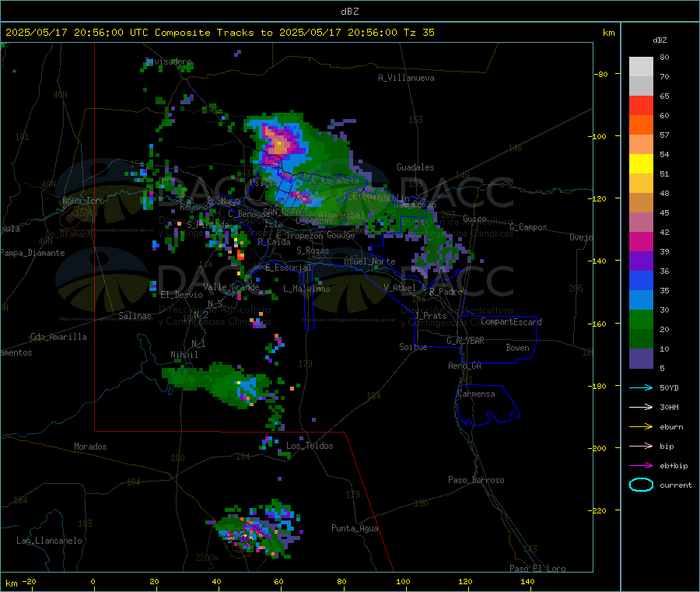This screenshot has height=592, width=700.
Task: Click the E_Escorial map label
Action: [289, 268]
